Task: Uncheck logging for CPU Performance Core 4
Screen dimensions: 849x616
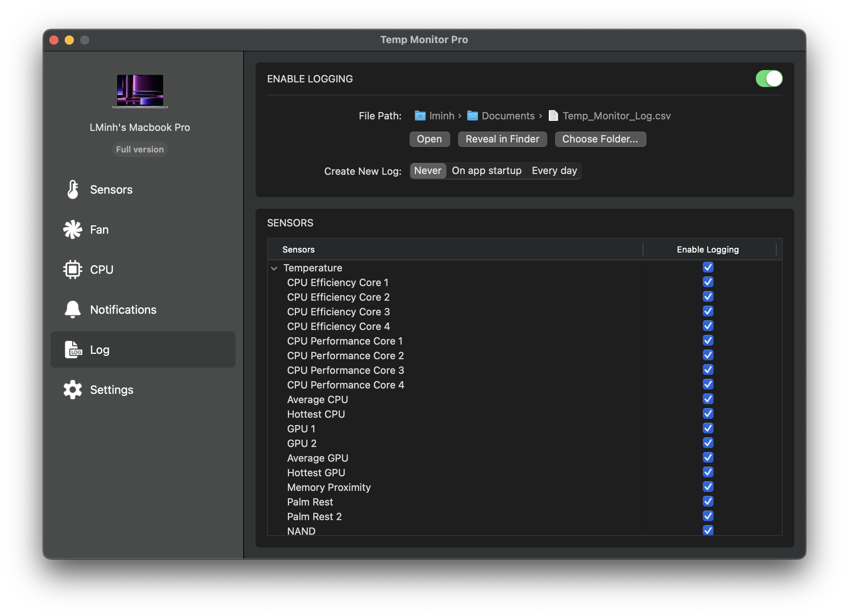Action: coord(708,384)
